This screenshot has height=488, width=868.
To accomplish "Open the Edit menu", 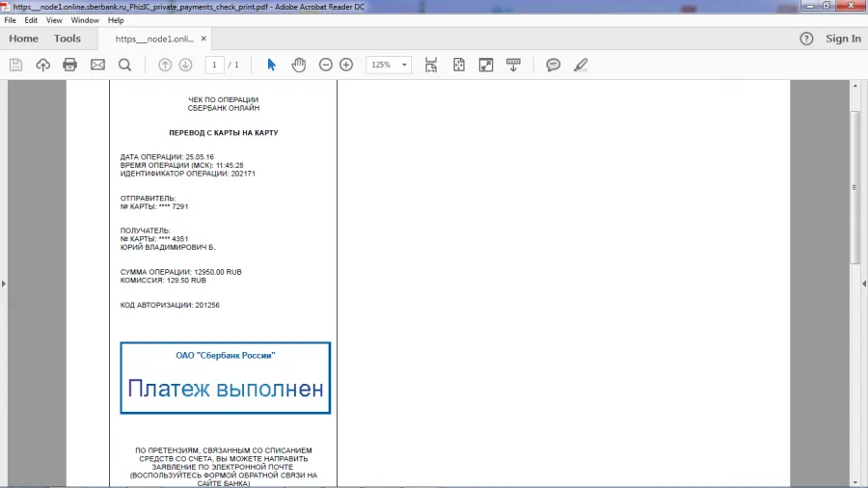I will tap(31, 20).
